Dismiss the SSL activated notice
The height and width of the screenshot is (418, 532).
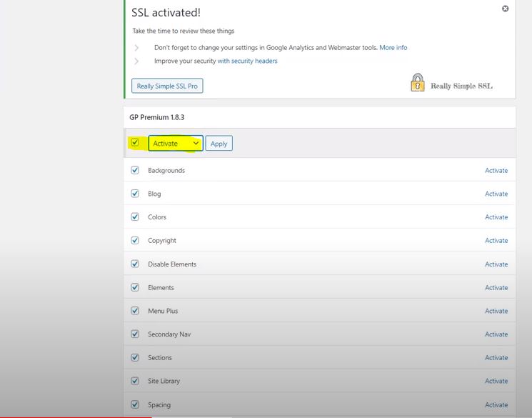[505, 9]
